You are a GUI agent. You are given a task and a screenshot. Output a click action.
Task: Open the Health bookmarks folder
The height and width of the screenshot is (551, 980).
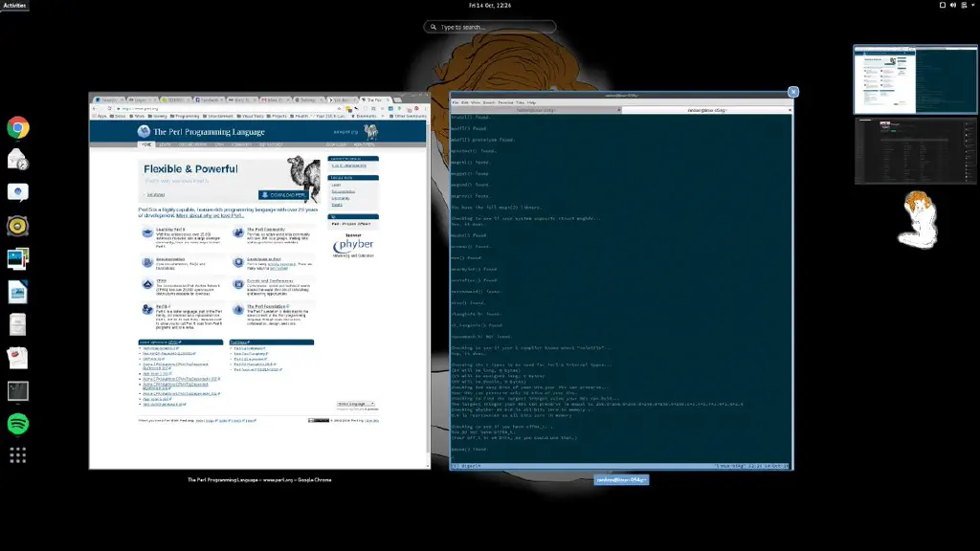pyautogui.click(x=300, y=116)
